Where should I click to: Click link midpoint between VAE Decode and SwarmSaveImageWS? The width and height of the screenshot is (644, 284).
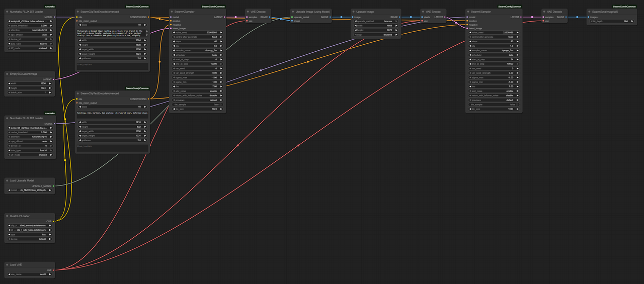click(x=576, y=17)
